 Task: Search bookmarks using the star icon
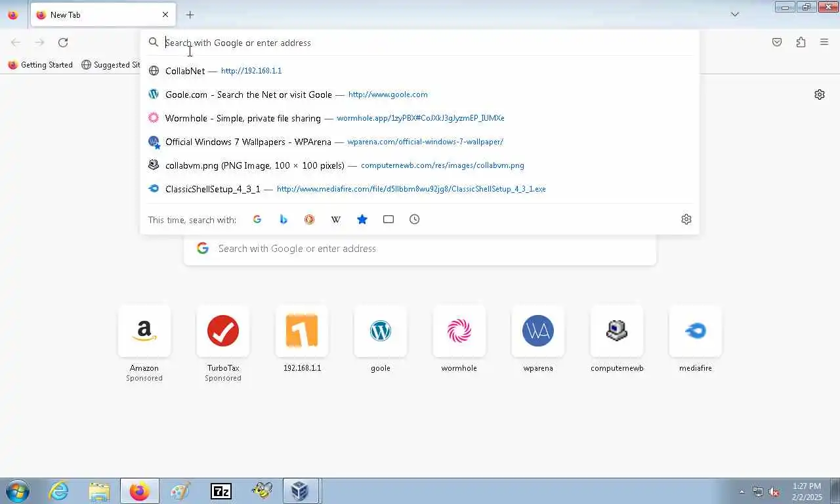[362, 219]
